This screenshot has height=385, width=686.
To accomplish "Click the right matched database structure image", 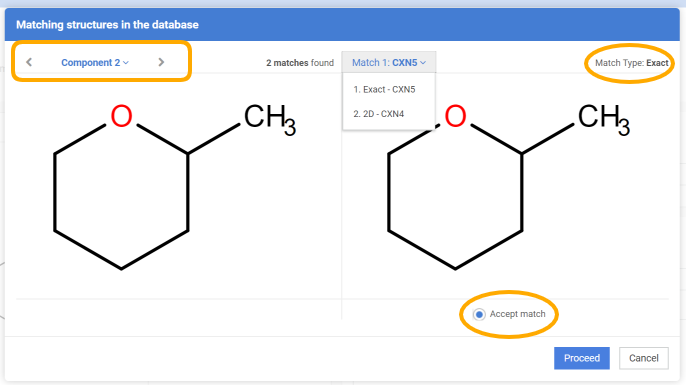I will pos(509,186).
